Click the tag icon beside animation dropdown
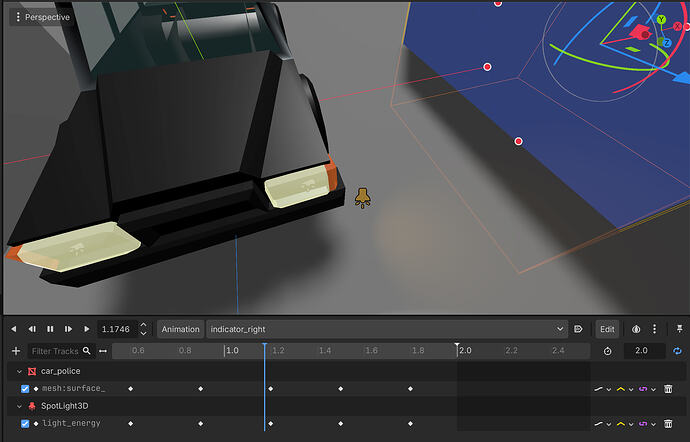The height and width of the screenshot is (442, 690). pos(578,329)
